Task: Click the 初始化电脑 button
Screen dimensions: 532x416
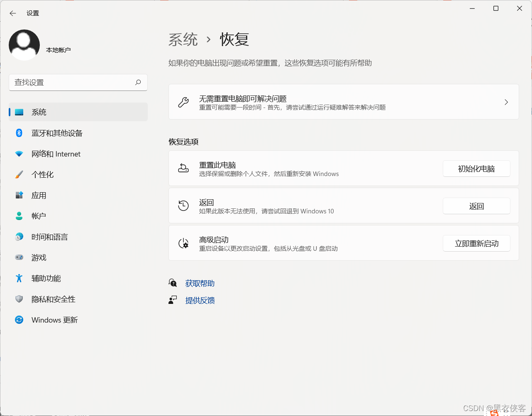Action: [x=476, y=169]
